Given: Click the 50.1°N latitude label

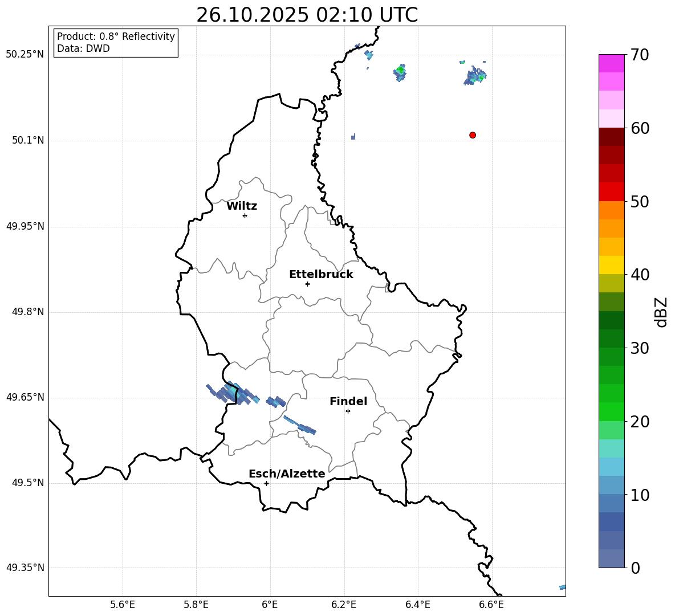Looking at the screenshot, I should (x=28, y=140).
